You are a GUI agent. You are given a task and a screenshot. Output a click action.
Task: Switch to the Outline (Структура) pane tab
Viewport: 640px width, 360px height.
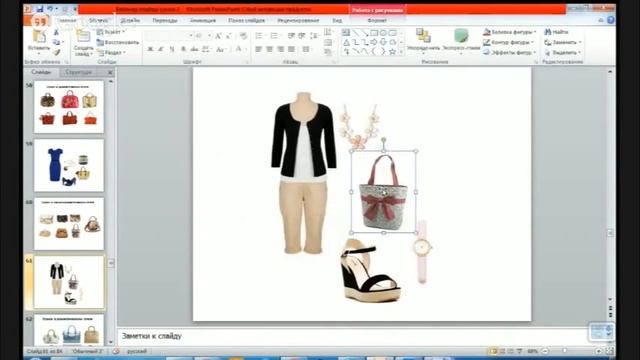(x=79, y=72)
